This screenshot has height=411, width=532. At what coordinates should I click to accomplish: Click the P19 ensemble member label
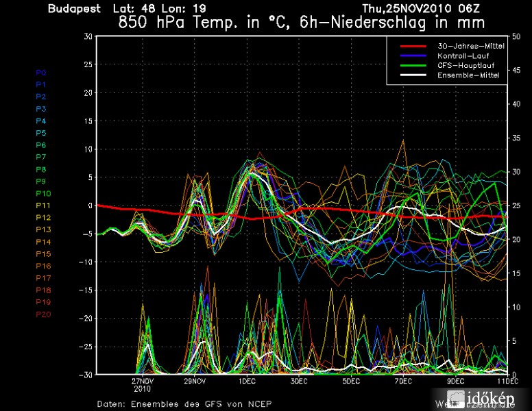click(43, 302)
